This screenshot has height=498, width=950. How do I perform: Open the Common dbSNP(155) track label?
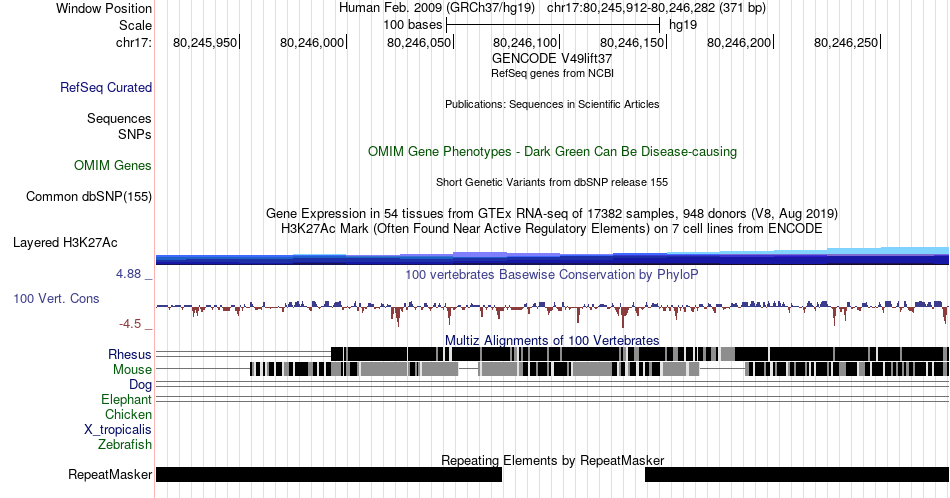pos(89,196)
